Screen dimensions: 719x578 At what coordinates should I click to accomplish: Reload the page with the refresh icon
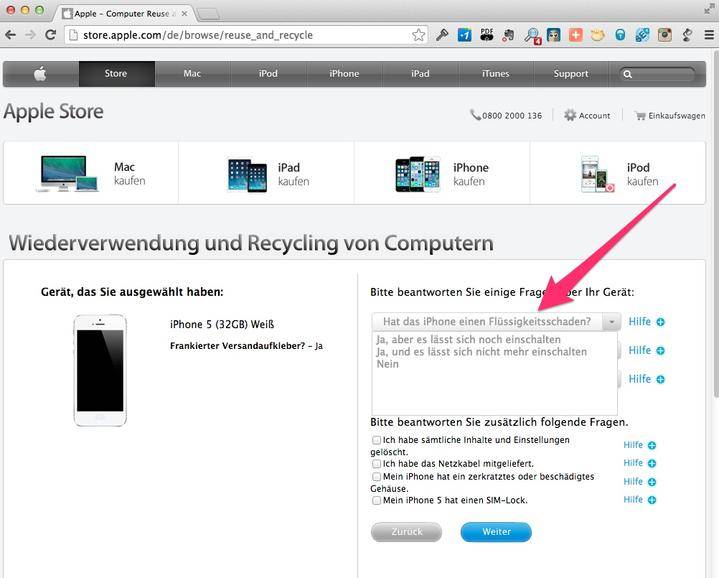50,35
